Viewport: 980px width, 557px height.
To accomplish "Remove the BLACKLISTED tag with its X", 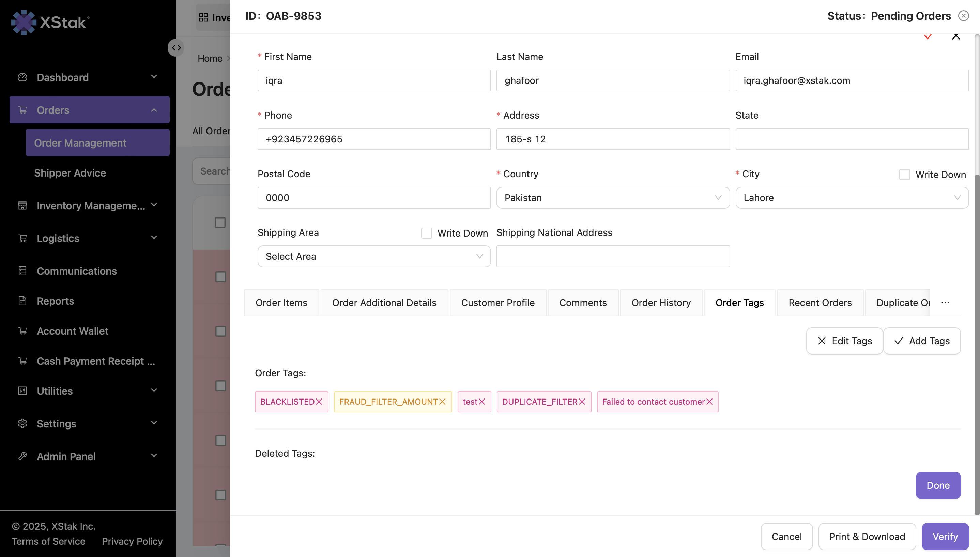I will pyautogui.click(x=320, y=402).
